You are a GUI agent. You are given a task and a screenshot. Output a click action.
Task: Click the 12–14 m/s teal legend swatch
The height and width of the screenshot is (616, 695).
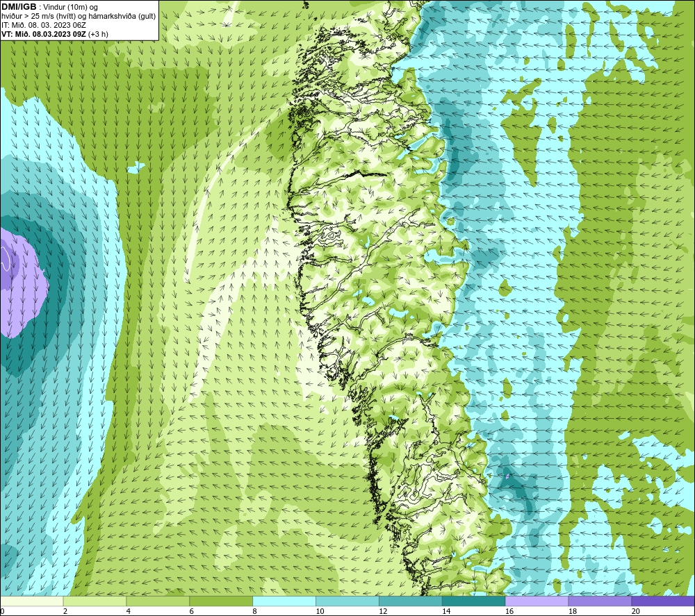pyautogui.click(x=411, y=601)
